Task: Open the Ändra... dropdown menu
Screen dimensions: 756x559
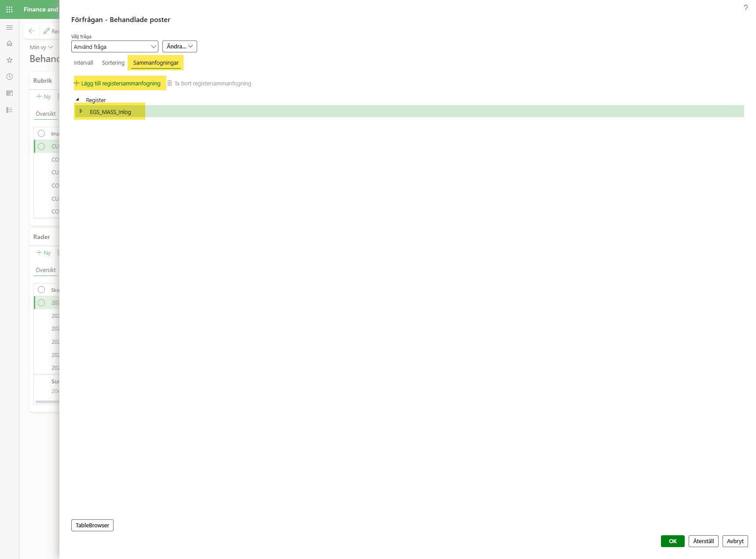Action: pos(180,47)
